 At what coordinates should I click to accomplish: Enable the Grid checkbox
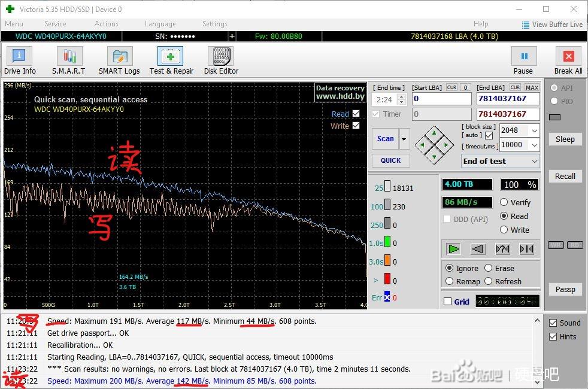(x=447, y=302)
